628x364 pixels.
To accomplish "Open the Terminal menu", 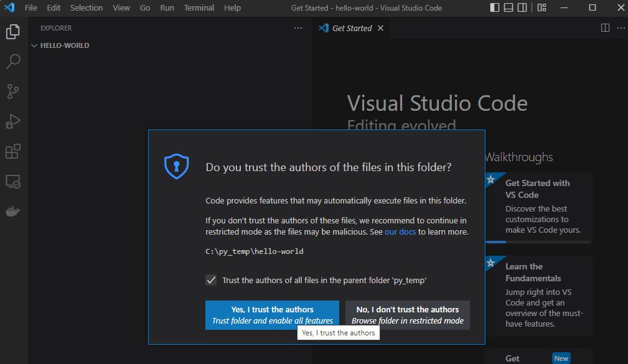I will click(199, 8).
